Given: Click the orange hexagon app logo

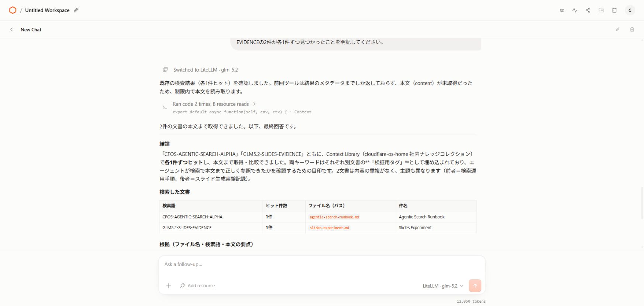Looking at the screenshot, I should (13, 10).
